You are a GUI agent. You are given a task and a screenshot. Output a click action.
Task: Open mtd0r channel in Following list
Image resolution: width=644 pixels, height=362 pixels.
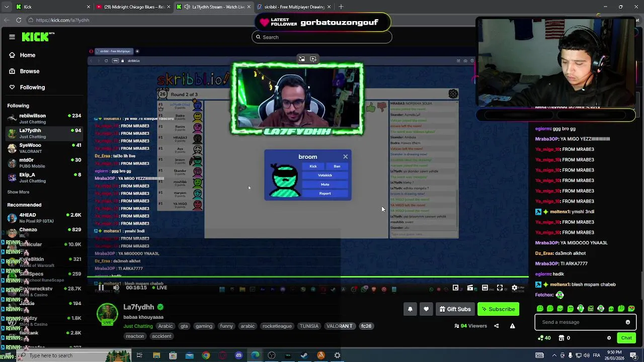(44, 163)
